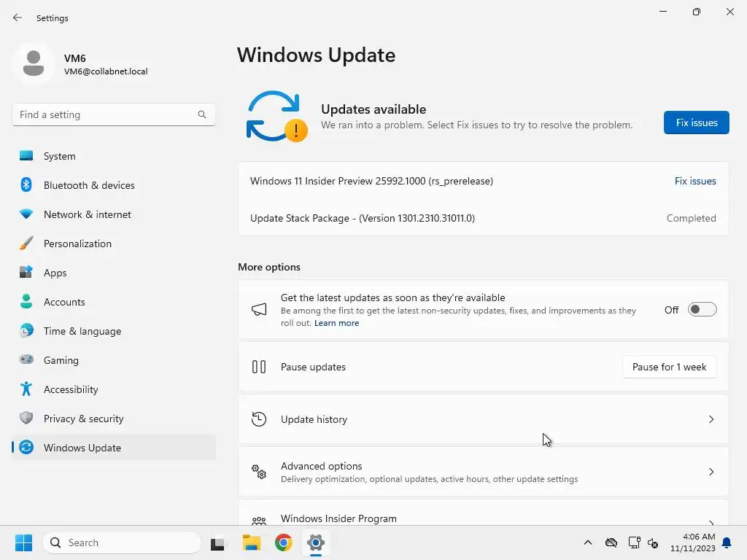Open the Windows Insider Program row
Screen dimensions: 747x560
(x=483, y=513)
